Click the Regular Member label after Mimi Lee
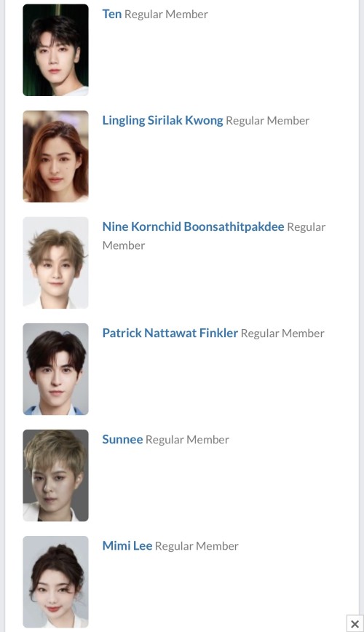The image size is (364, 632). coord(197,546)
